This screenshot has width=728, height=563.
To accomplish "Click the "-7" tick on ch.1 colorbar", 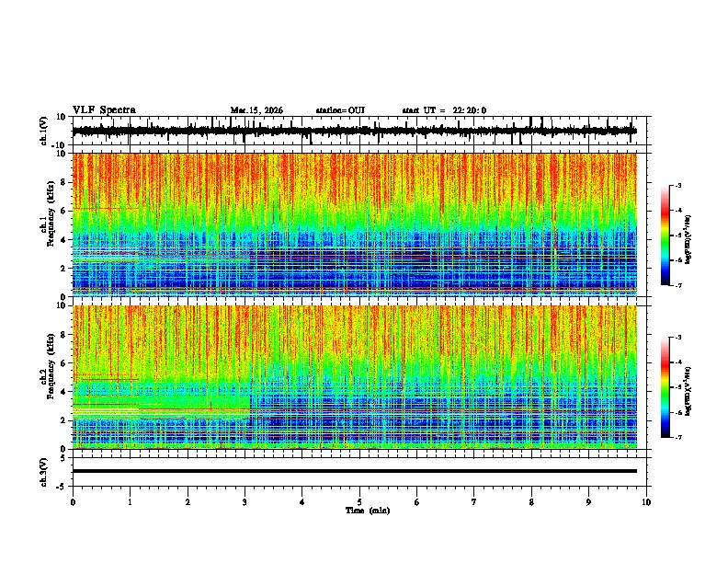I will pos(677,285).
